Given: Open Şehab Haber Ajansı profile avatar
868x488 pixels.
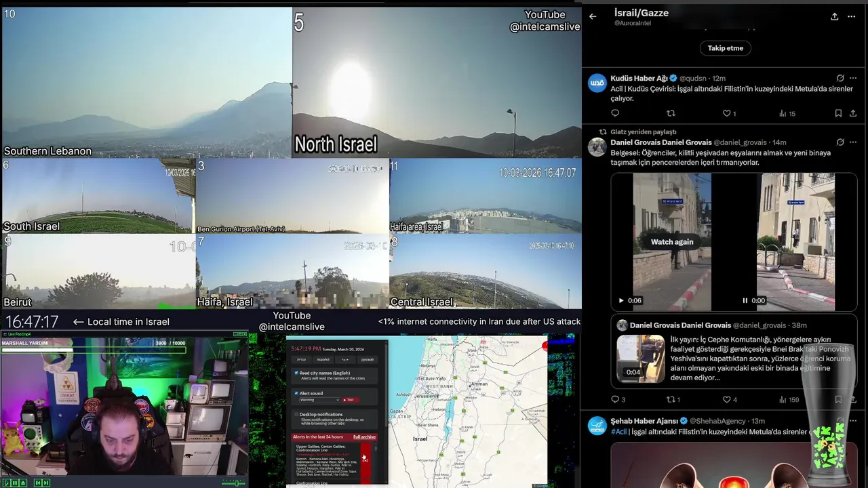Looking at the screenshot, I should [597, 426].
